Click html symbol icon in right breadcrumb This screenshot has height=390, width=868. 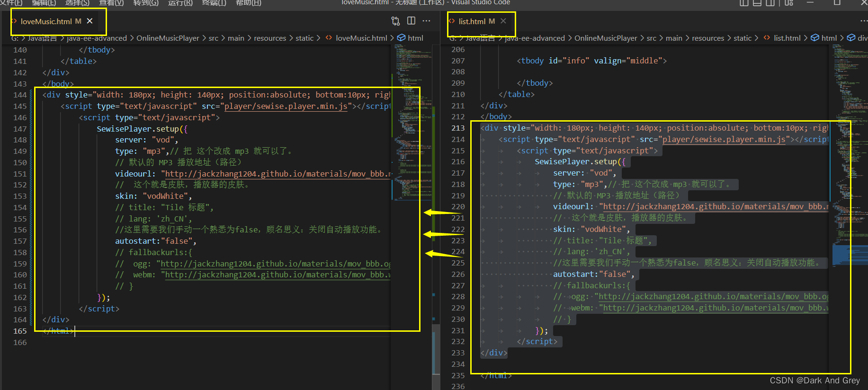click(815, 38)
